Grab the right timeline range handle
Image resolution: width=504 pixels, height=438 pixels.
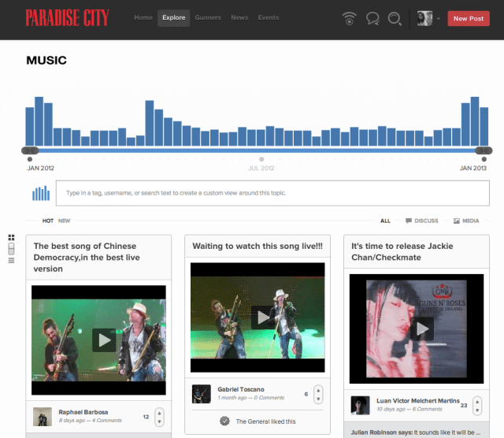(x=484, y=150)
